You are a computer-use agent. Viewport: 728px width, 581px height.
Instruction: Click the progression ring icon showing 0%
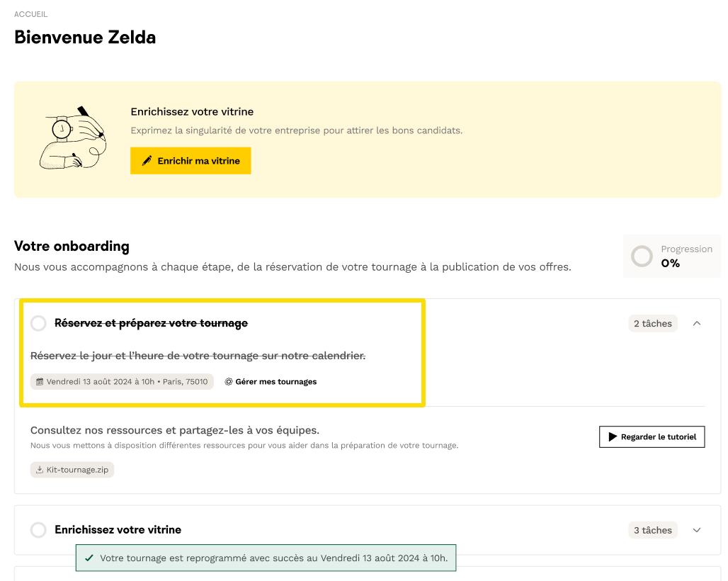point(642,256)
